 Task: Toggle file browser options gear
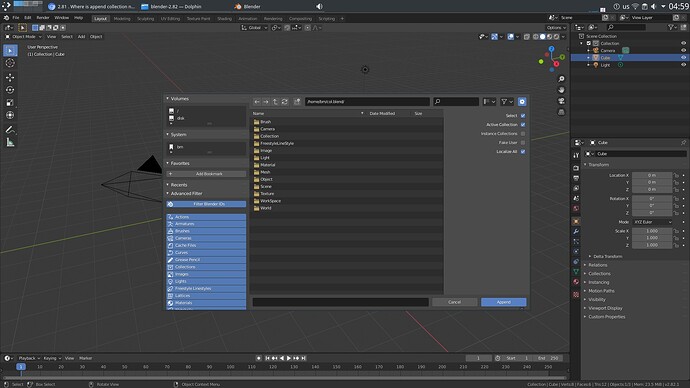(522, 102)
